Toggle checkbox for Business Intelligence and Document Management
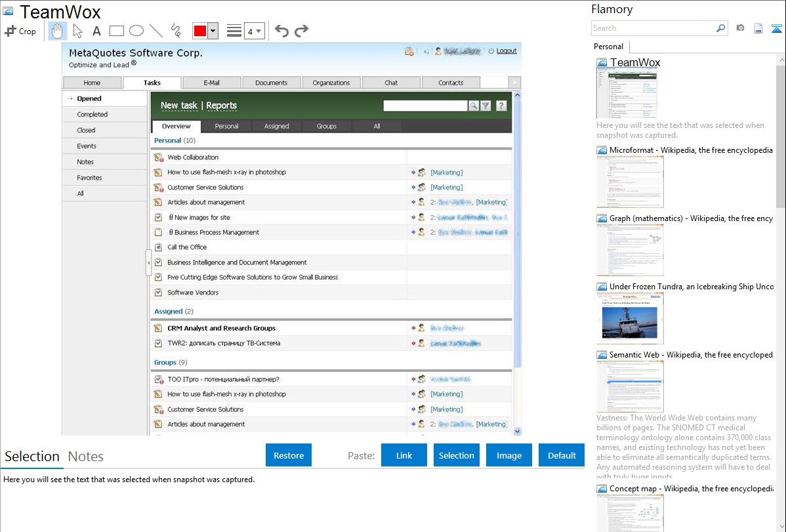The image size is (786, 532). [x=158, y=262]
